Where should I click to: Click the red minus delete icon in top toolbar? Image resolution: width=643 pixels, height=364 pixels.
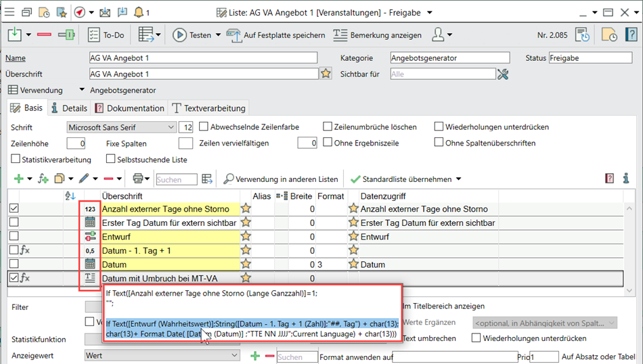point(44,35)
